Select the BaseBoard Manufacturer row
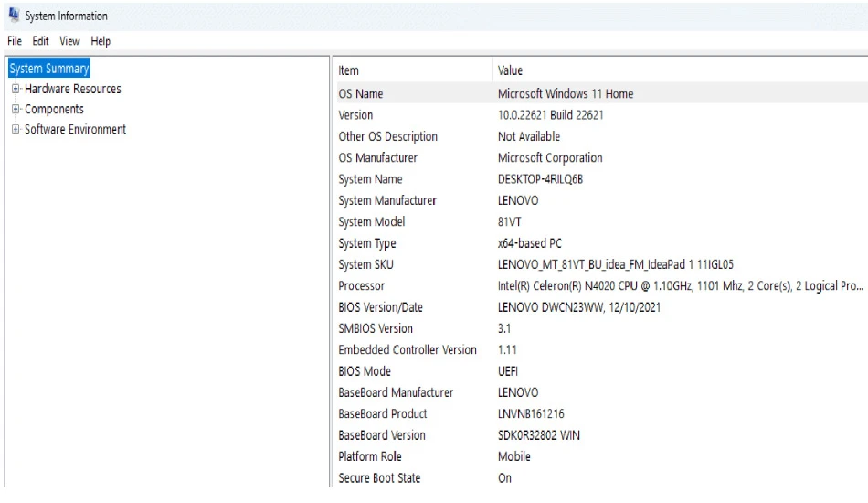868x503 pixels. (602, 392)
